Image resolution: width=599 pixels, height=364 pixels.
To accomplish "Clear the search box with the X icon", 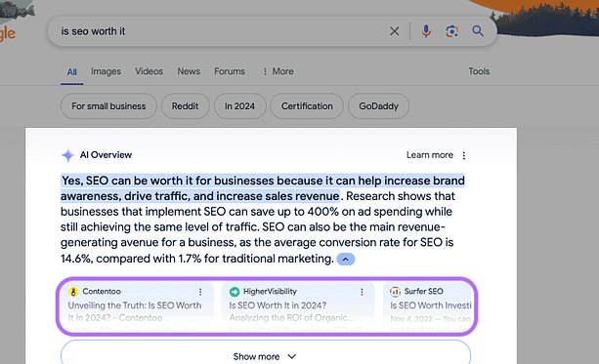I will tap(394, 31).
